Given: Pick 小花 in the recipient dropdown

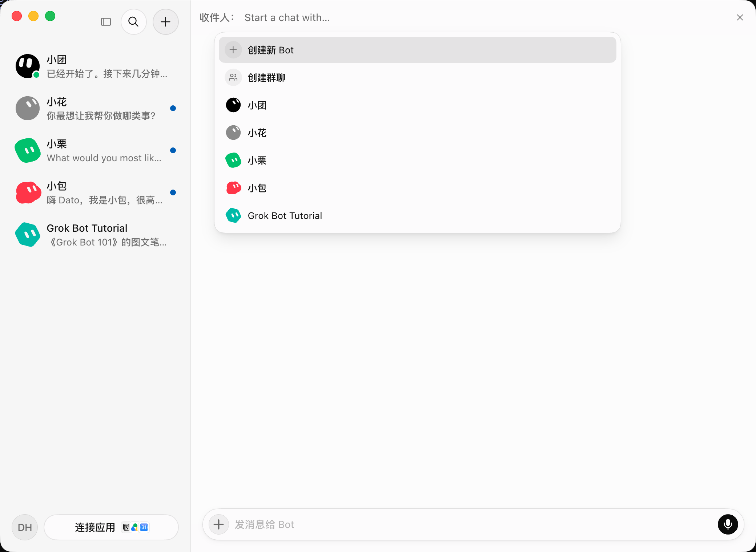Looking at the screenshot, I should 417,133.
